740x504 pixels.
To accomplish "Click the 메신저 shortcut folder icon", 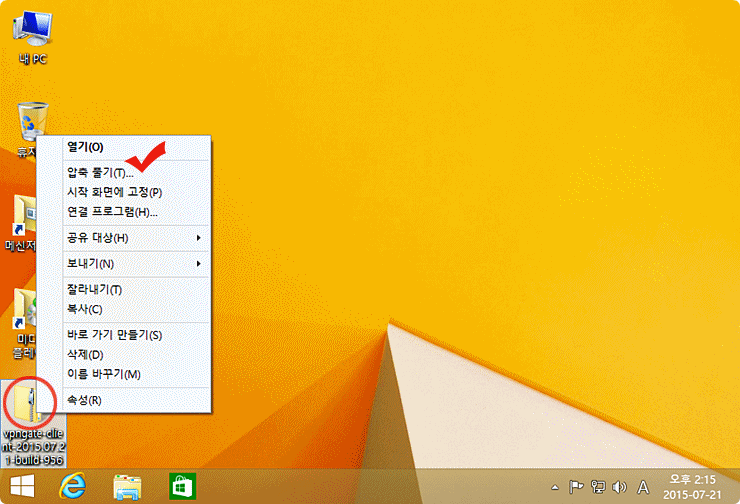I will [x=24, y=215].
